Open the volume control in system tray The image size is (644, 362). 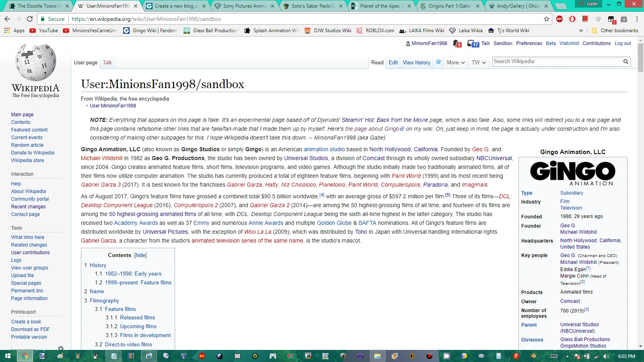coord(606,356)
